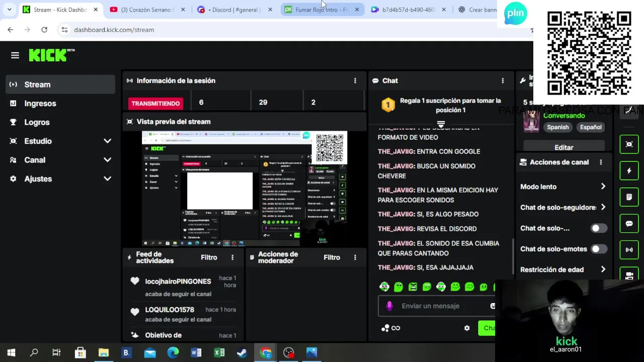Click right rail document icon
644x362 pixels.
629,197
